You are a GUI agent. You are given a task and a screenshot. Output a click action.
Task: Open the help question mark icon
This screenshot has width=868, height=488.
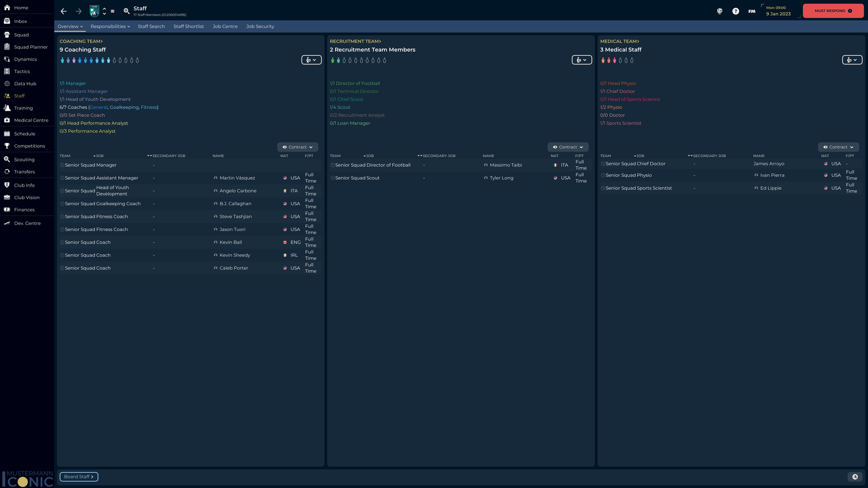[736, 11]
